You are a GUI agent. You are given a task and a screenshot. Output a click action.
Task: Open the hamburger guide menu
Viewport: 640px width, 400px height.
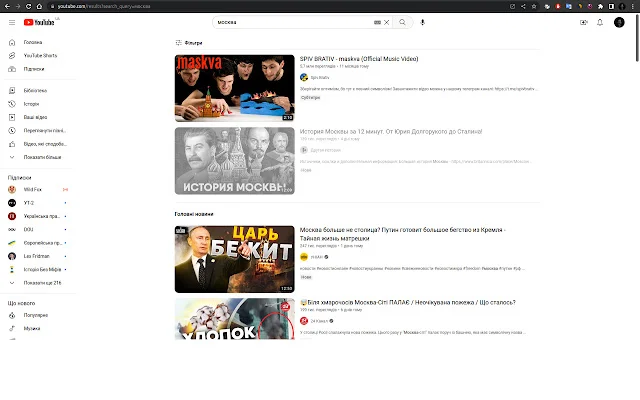[x=12, y=22]
